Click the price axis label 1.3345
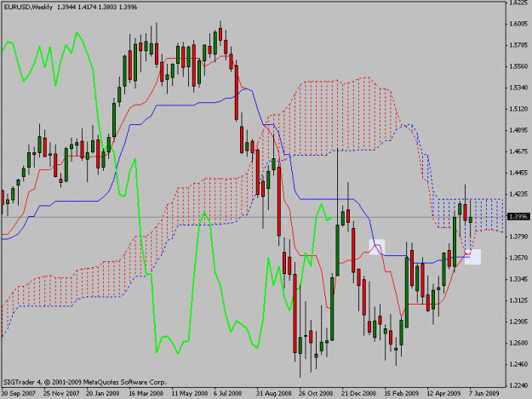 (518, 279)
